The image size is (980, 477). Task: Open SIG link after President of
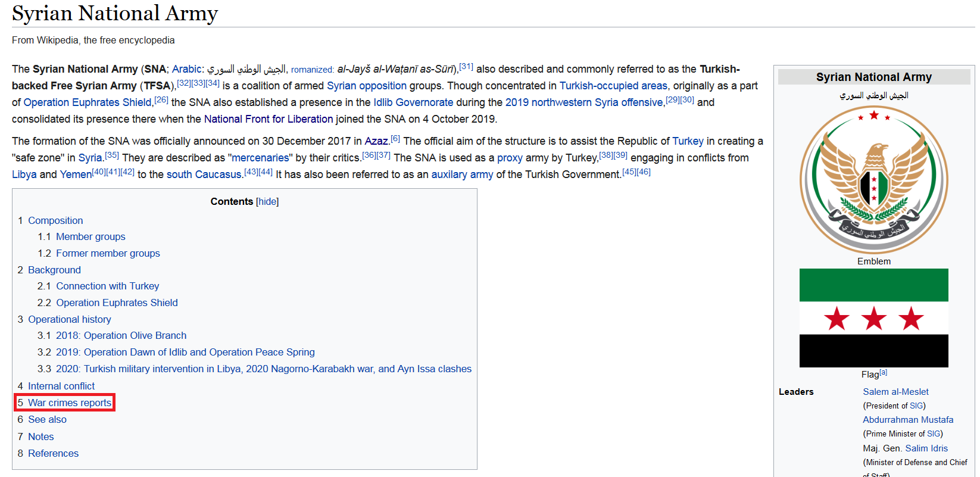click(x=916, y=406)
